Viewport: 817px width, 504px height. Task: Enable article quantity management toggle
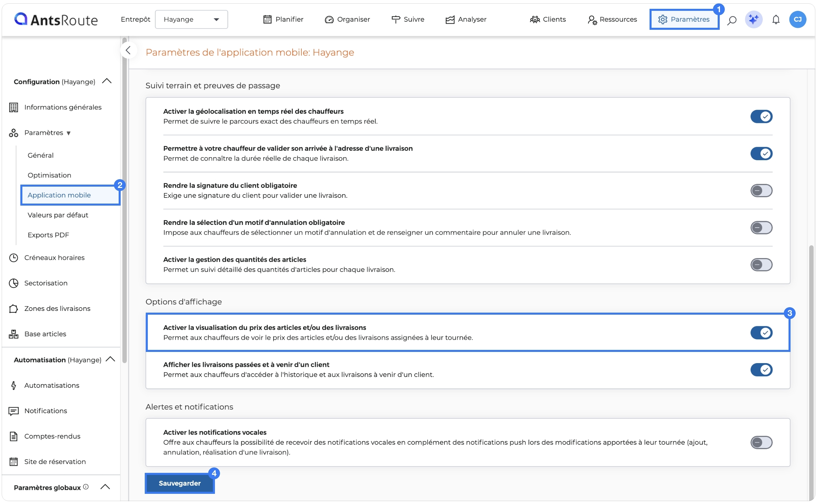(761, 265)
